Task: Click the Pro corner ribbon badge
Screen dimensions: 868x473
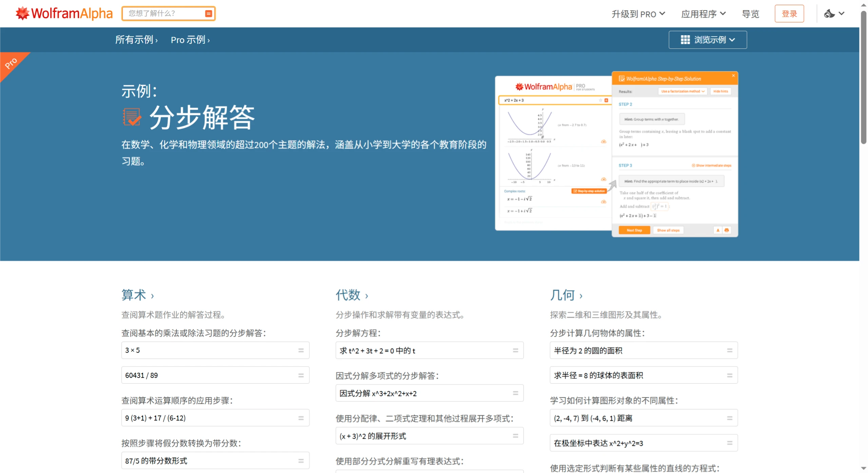Action: [12, 63]
